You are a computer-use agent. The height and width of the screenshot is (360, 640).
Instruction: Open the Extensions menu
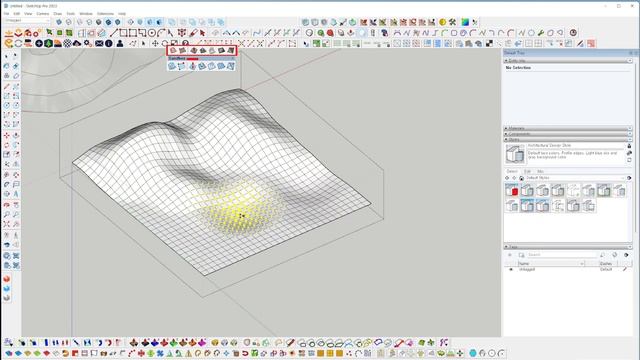pyautogui.click(x=105, y=13)
